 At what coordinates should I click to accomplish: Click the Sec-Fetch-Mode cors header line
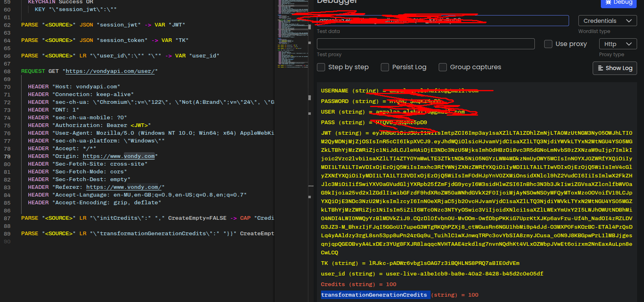(x=77, y=171)
